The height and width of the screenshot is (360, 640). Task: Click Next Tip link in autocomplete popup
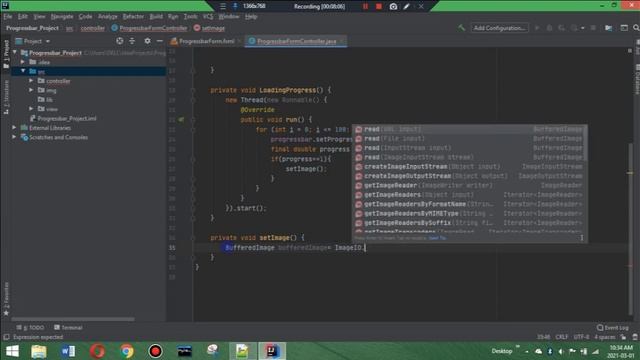437,238
